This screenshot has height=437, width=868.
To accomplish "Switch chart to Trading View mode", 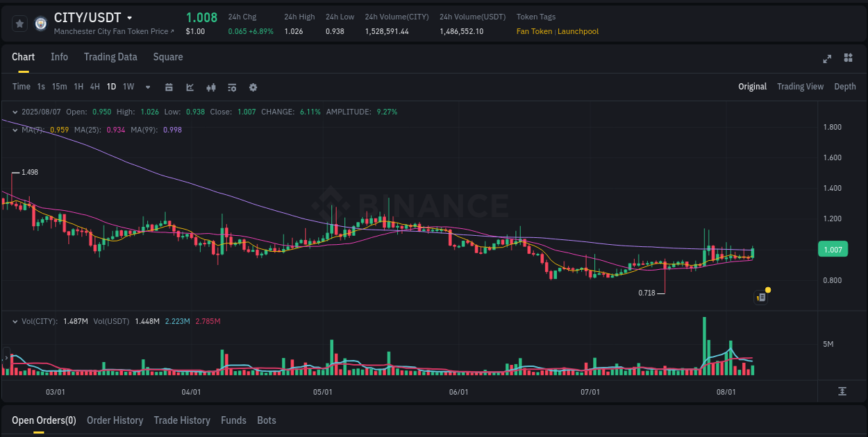I will coord(800,87).
